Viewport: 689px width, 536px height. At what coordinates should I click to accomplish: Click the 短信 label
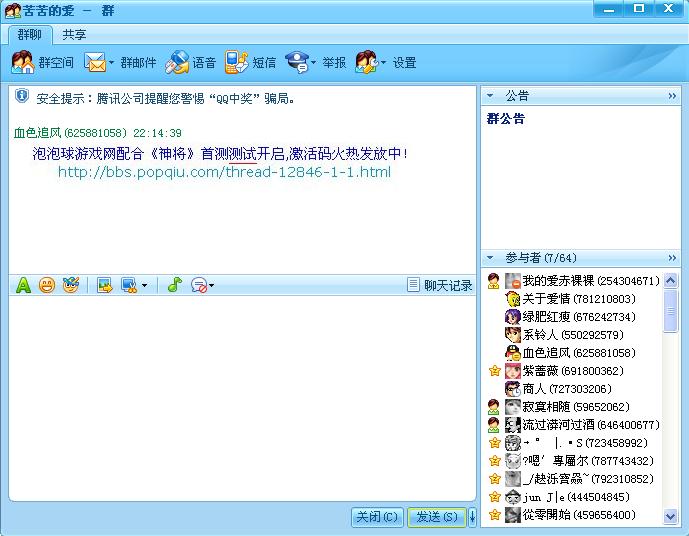264,63
